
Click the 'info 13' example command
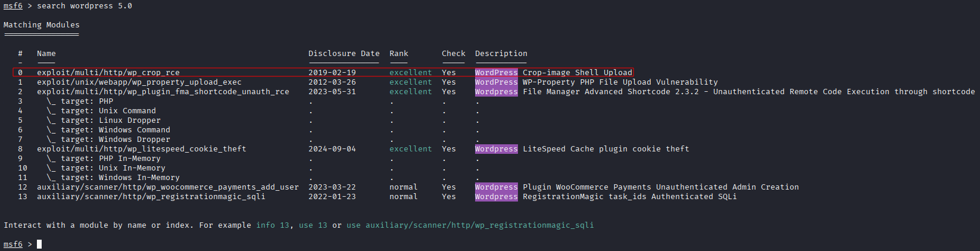(273, 225)
